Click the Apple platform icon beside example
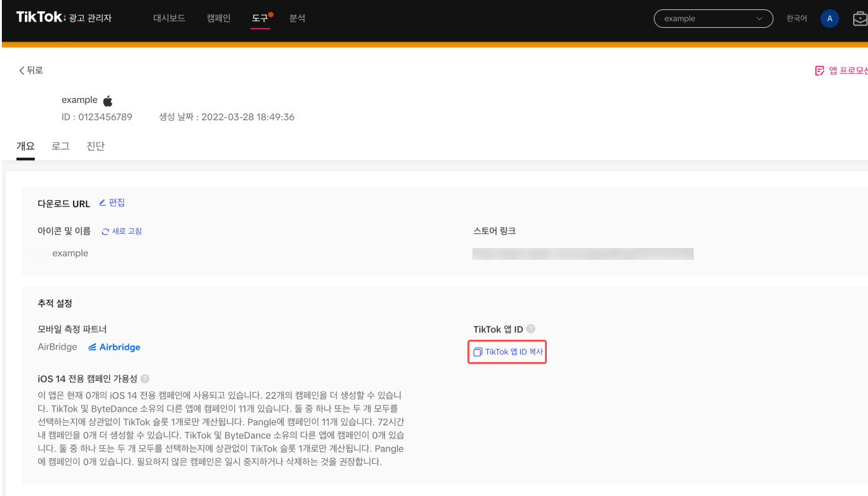The width and height of the screenshot is (868, 496). [108, 100]
